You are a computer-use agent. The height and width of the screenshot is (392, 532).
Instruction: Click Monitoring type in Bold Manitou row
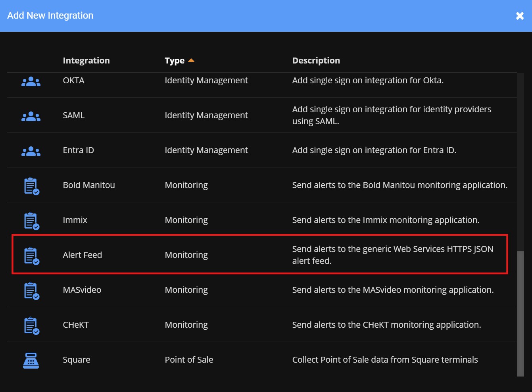point(186,185)
